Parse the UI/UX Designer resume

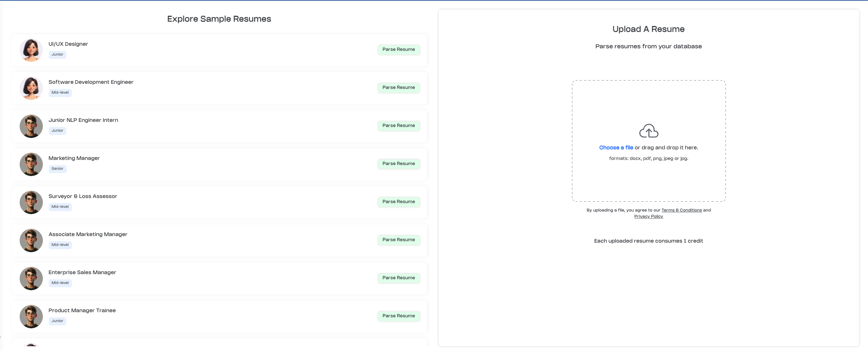[399, 49]
